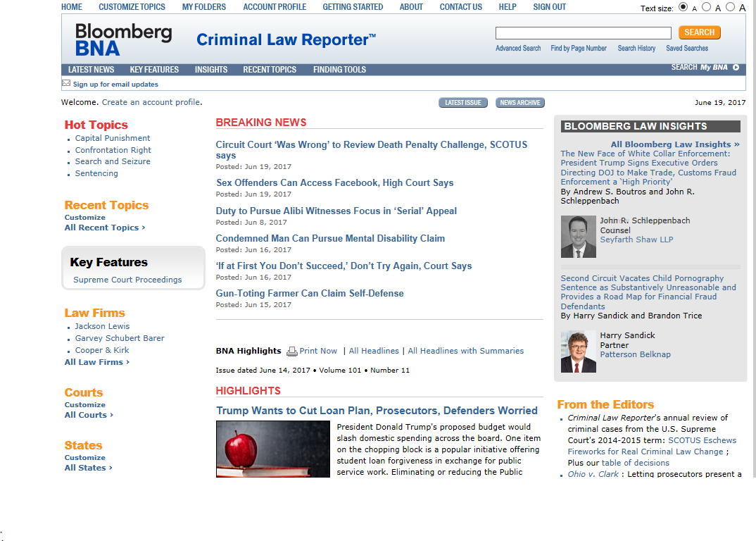The width and height of the screenshot is (756, 541).
Task: Click John R. Schleppenbach's photo
Action: 578,237
